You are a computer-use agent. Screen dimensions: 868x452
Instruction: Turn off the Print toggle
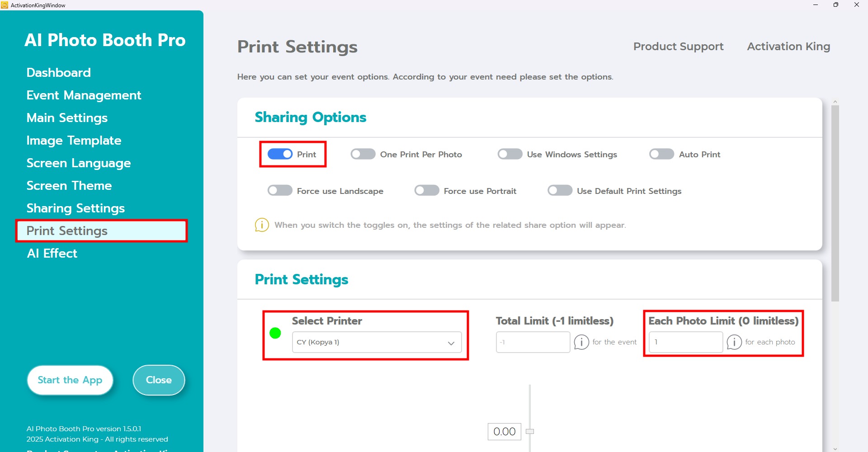(x=280, y=154)
